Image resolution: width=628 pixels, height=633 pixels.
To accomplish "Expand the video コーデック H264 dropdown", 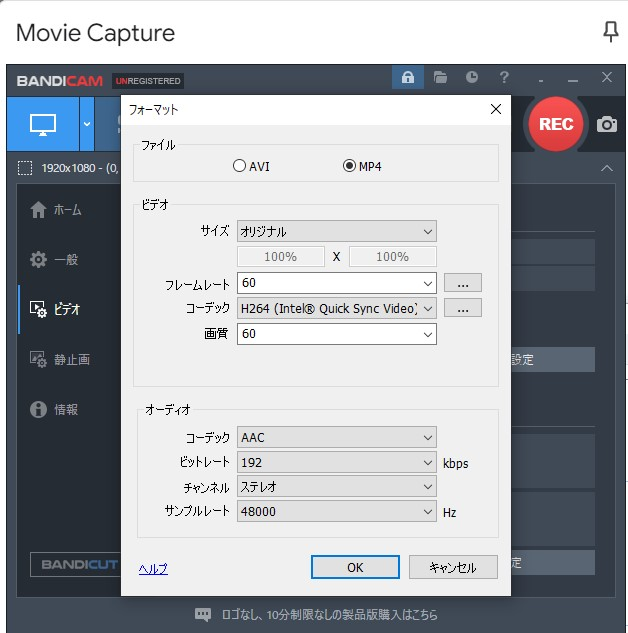I will [337, 308].
